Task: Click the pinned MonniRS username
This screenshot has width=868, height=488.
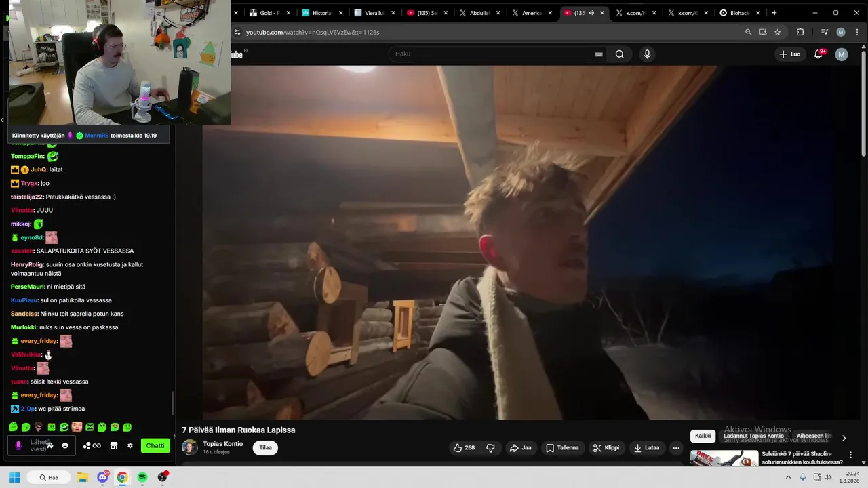Action: coord(96,136)
